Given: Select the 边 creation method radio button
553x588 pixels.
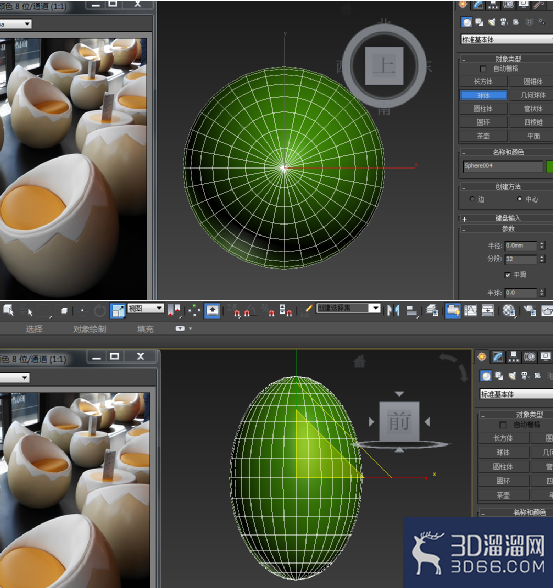Looking at the screenshot, I should click(x=472, y=199).
